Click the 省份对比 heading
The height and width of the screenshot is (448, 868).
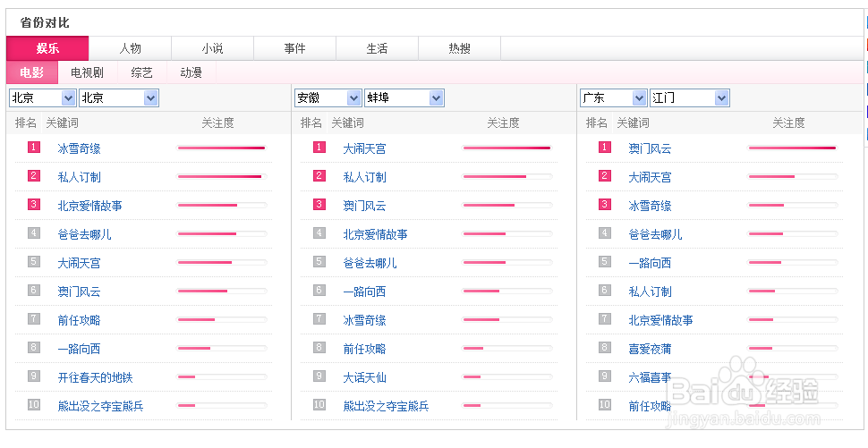tap(45, 22)
